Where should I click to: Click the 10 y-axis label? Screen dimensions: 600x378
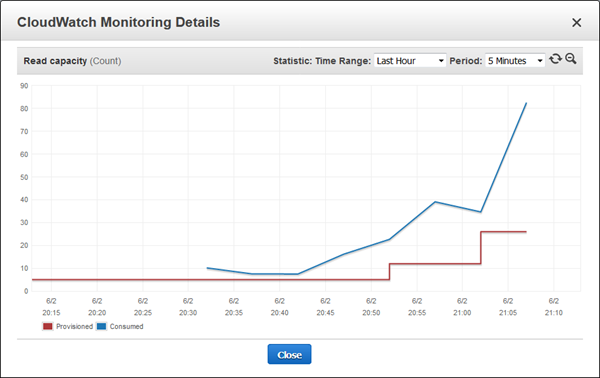[x=24, y=268]
